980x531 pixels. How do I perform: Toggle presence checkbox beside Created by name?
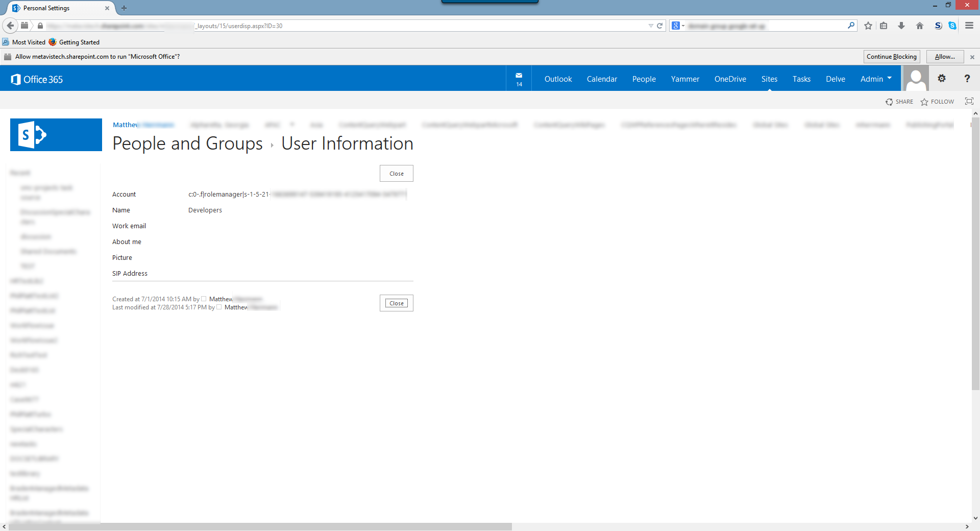(x=204, y=299)
